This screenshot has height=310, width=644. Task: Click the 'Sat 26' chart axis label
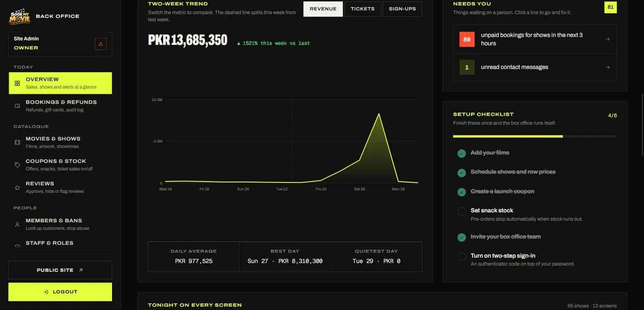point(359,189)
